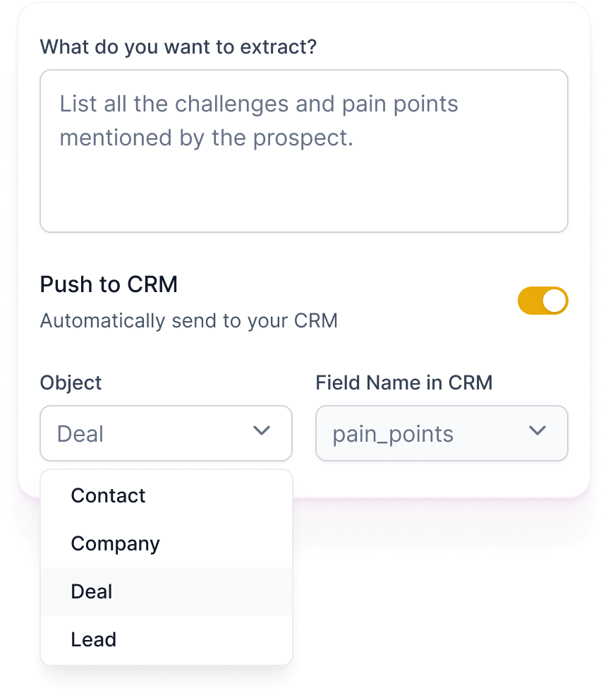Click the Field Name in CRM label

(x=404, y=382)
